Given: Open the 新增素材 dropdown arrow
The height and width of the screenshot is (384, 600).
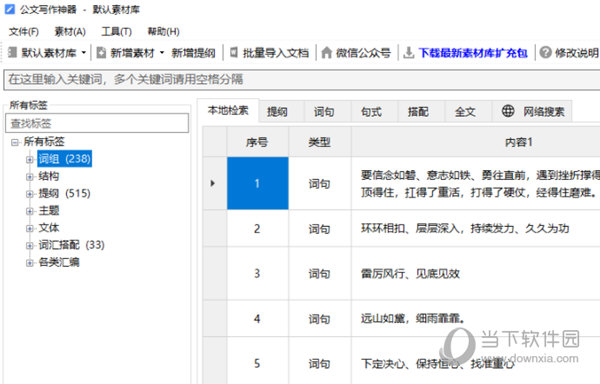Looking at the screenshot, I should click(162, 53).
